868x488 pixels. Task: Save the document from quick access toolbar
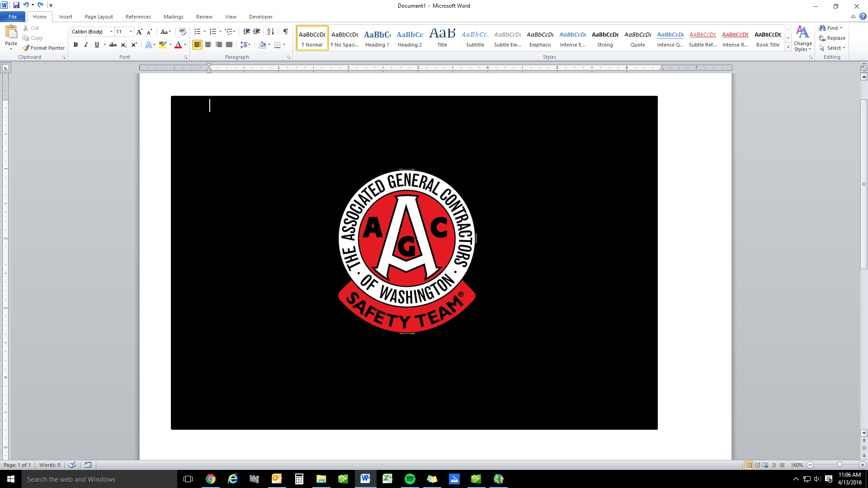(16, 5)
